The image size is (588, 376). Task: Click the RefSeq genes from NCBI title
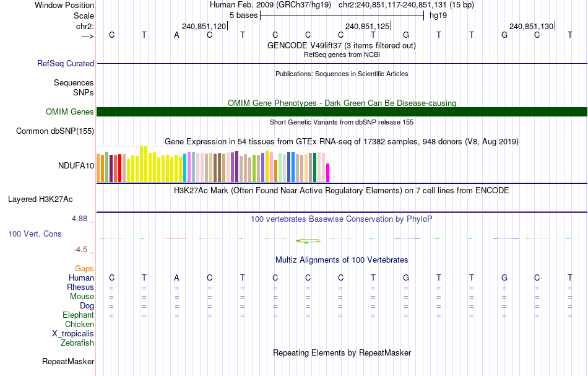coord(342,55)
